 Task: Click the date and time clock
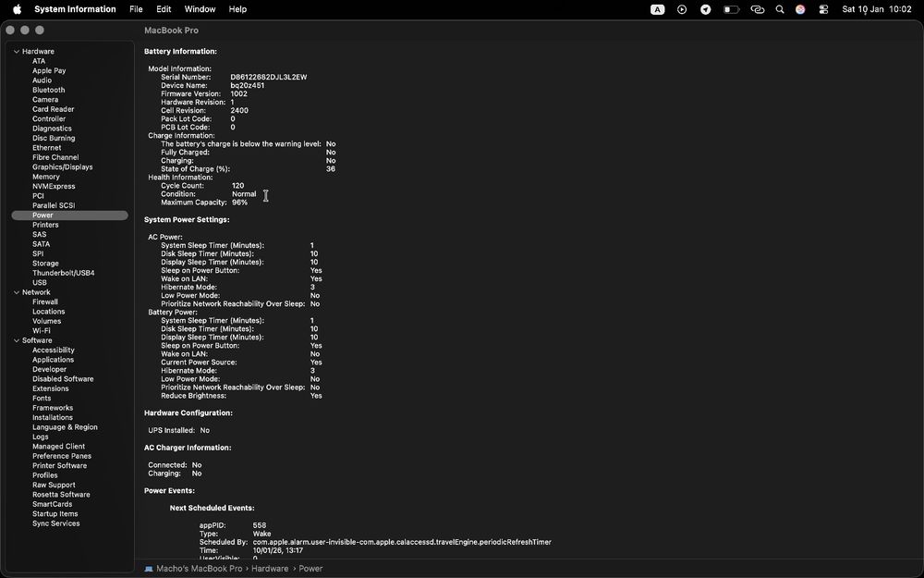click(x=876, y=9)
